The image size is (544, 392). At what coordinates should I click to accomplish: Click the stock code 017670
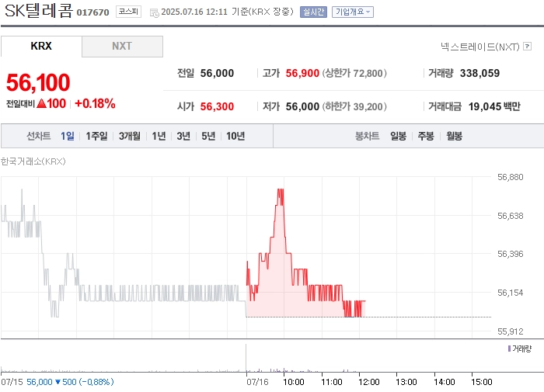tap(92, 12)
